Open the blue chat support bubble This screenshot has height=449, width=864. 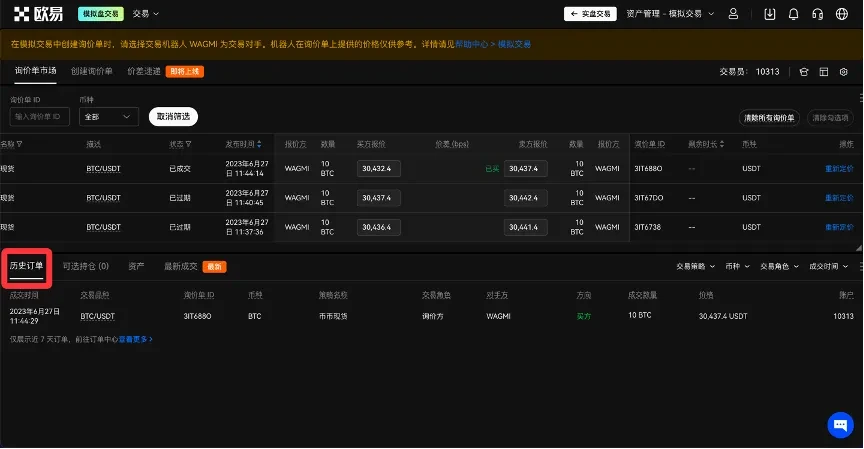tap(839, 424)
